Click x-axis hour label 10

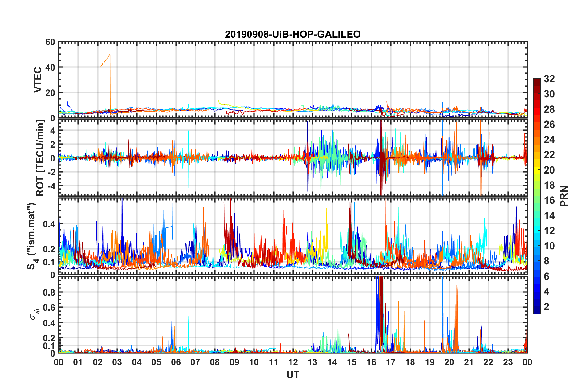(x=254, y=362)
